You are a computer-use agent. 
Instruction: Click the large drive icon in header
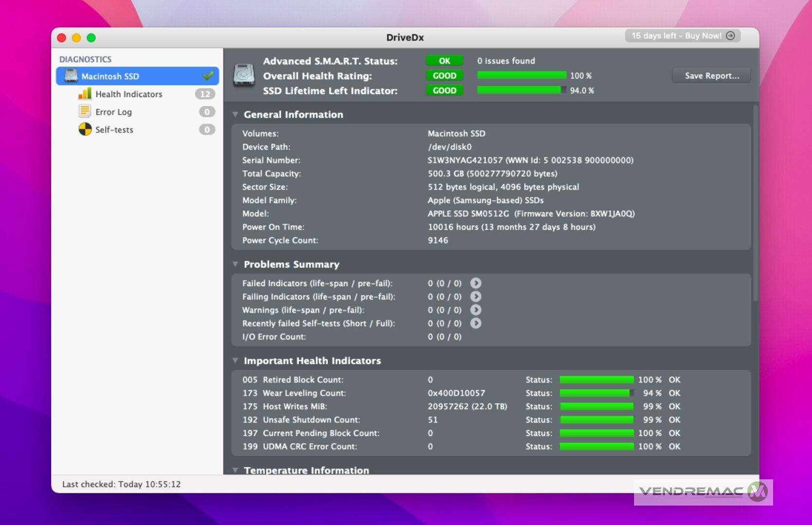click(x=244, y=75)
